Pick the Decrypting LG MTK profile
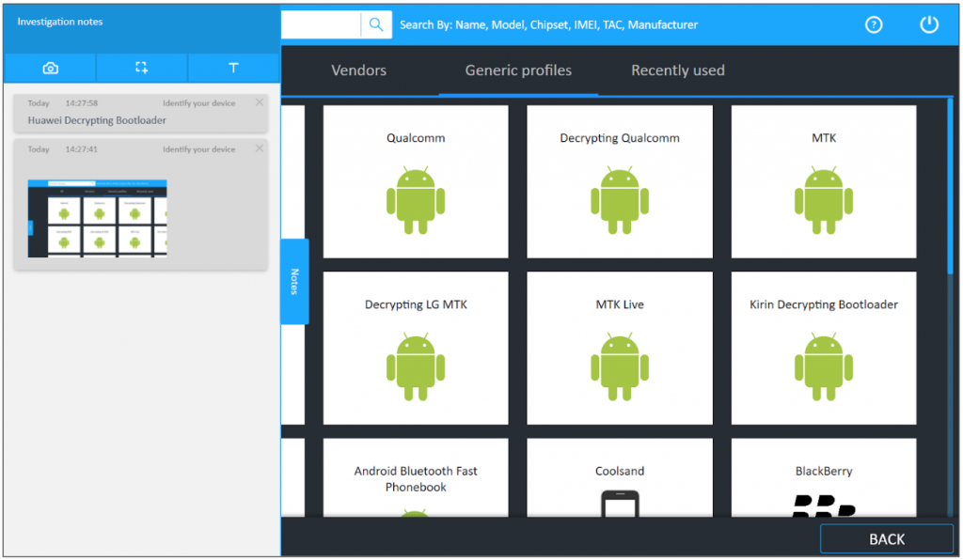 pyautogui.click(x=416, y=348)
